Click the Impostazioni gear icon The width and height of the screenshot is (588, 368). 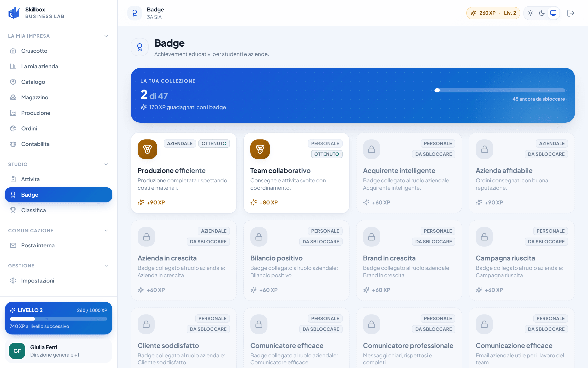click(x=13, y=281)
